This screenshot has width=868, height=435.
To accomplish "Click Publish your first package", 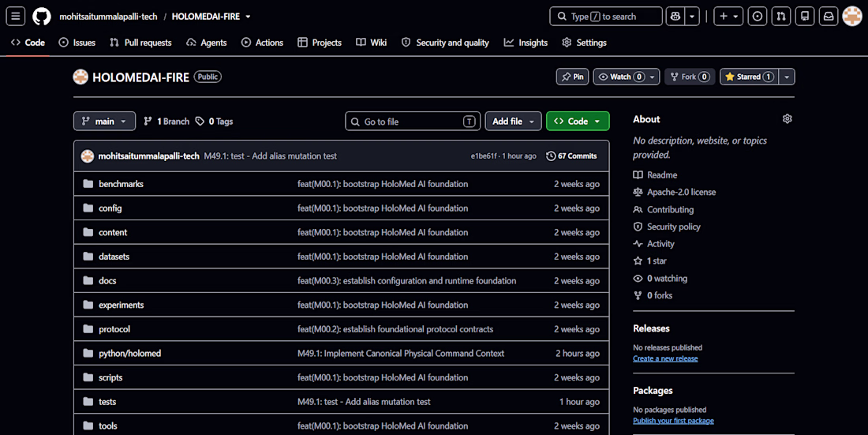I will tap(674, 421).
